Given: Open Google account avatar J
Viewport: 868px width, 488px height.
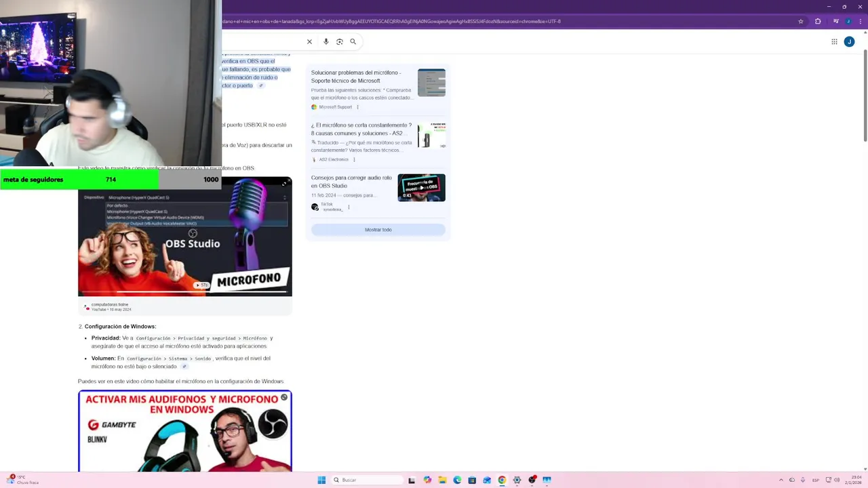Looking at the screenshot, I should [x=849, y=41].
